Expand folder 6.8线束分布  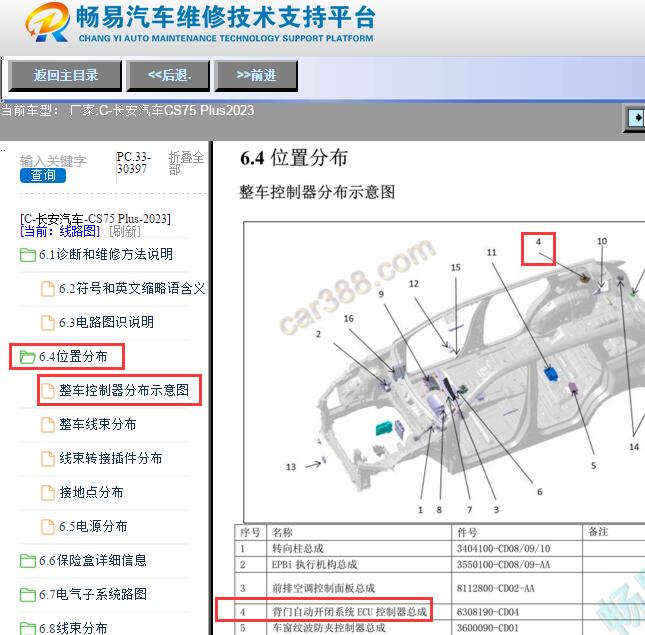pos(73,628)
